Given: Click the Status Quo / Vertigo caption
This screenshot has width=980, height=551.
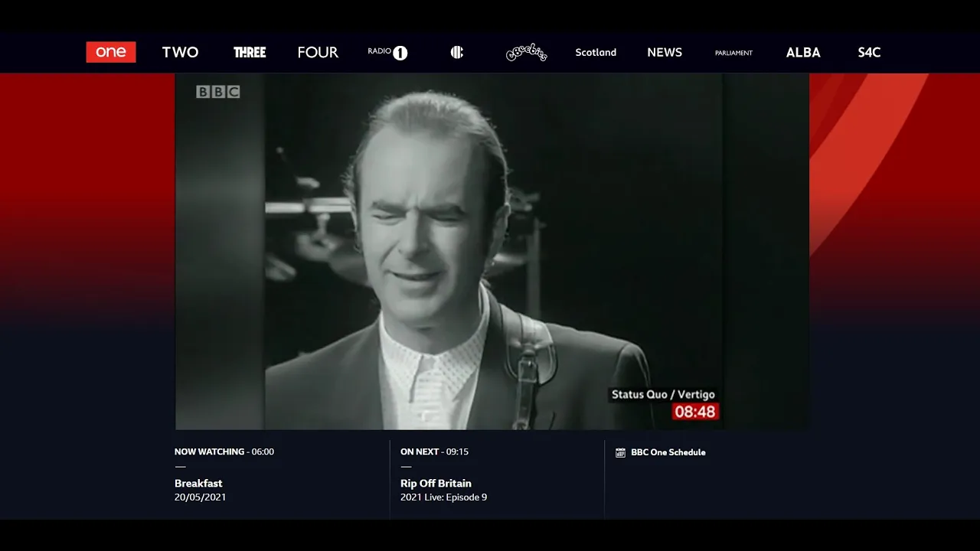Looking at the screenshot, I should pos(663,395).
